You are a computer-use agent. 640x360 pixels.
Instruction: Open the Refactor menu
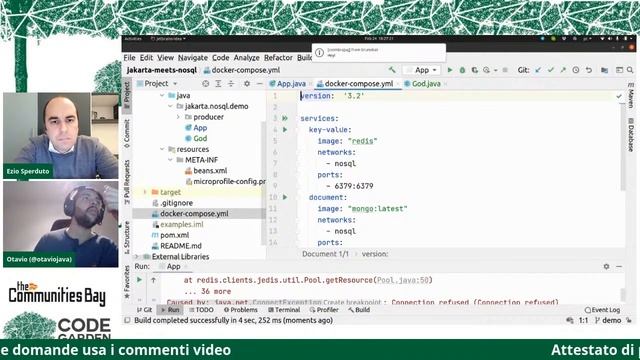coord(278,58)
